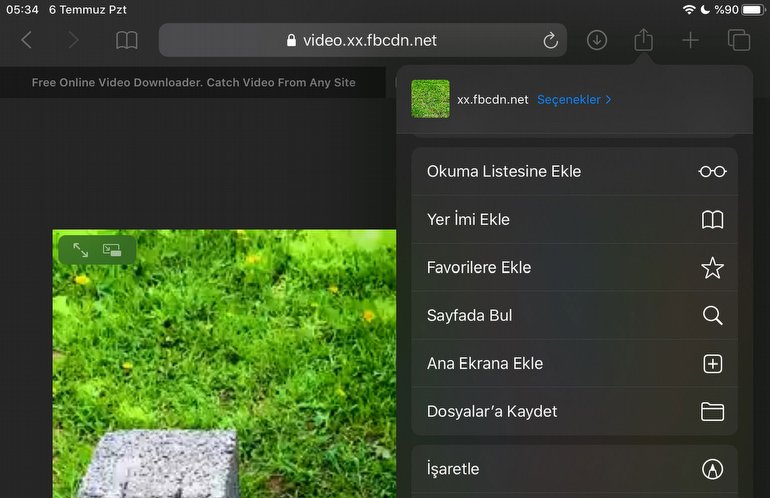Tap the glasses reading list icon
This screenshot has width=770, height=498.
[713, 171]
